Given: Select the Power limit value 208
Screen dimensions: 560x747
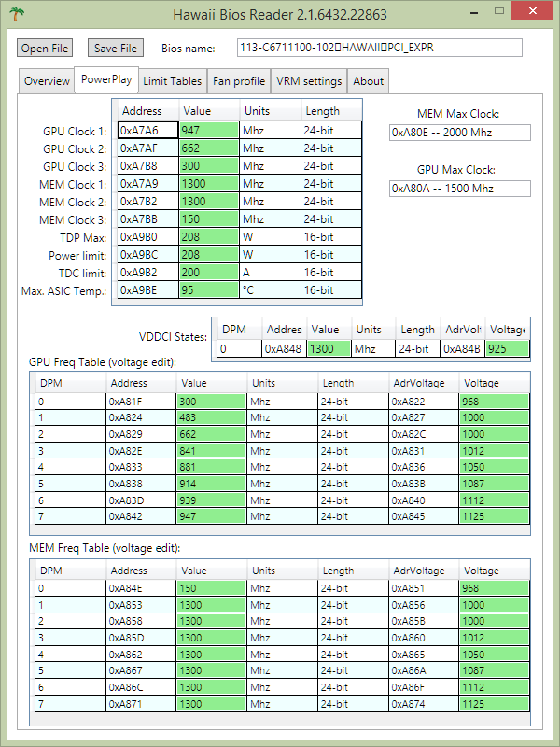Looking at the screenshot, I should [209, 255].
